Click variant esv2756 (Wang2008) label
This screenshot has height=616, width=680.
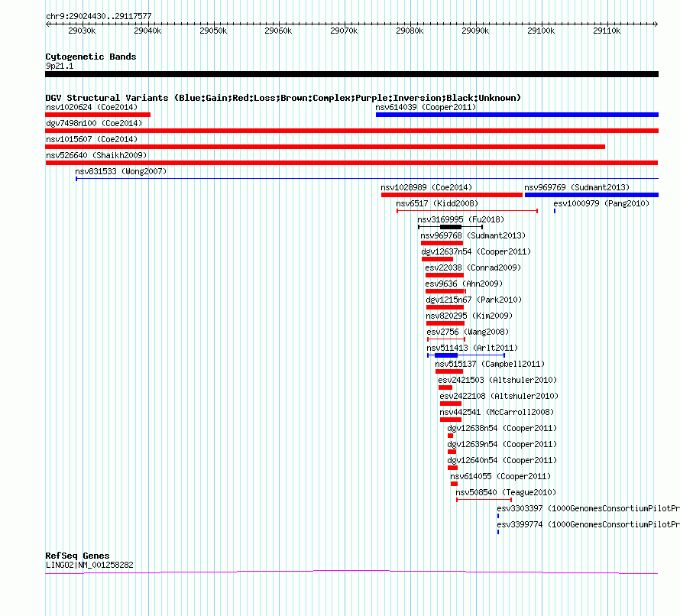tap(468, 332)
